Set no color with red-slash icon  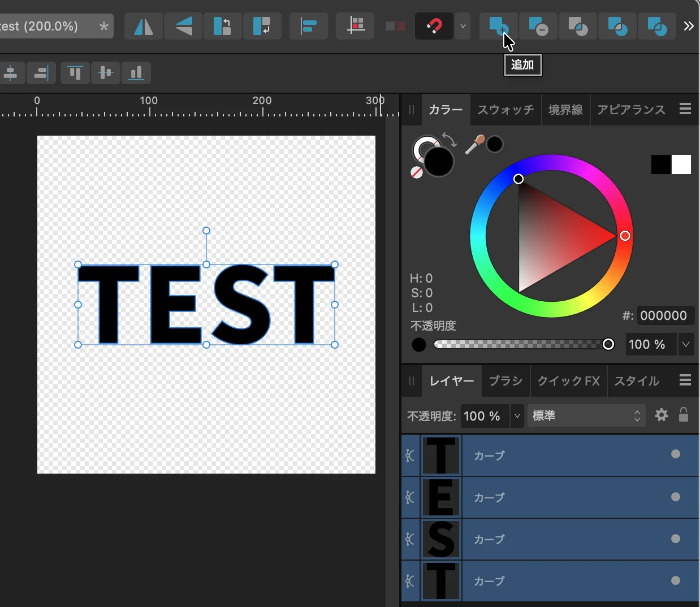coord(417,172)
